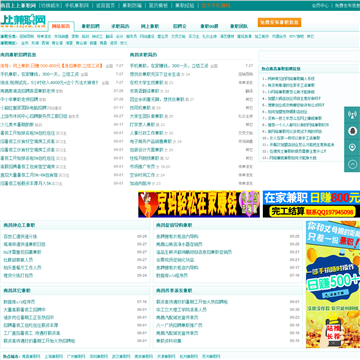Click the 返回首页 top bar link

pos(105,5)
